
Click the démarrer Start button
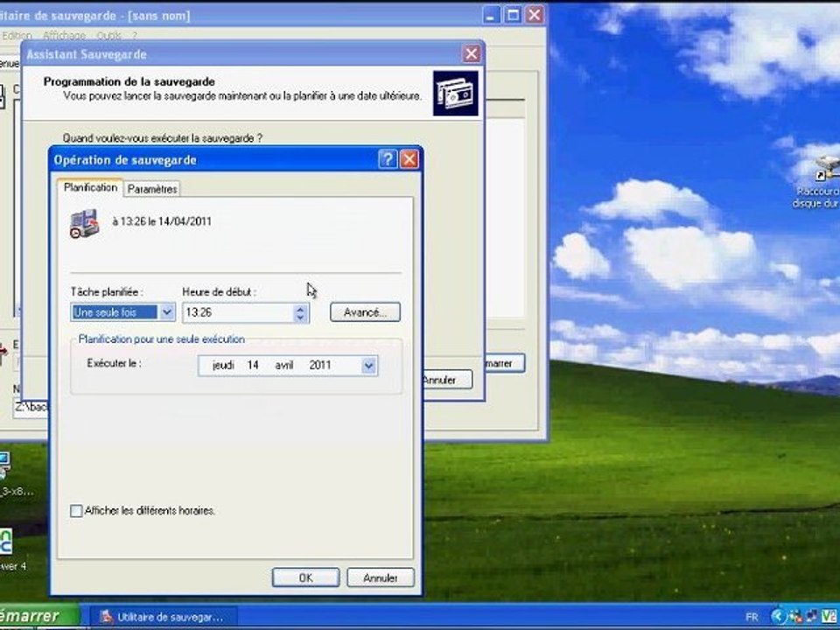pyautogui.click(x=38, y=617)
